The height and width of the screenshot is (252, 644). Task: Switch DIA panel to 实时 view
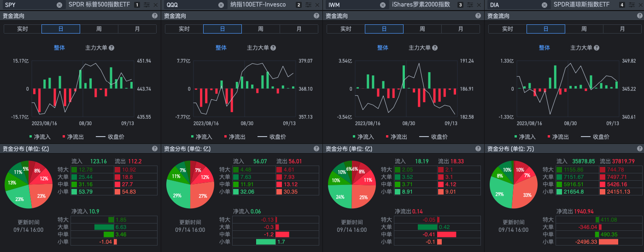coord(508,29)
